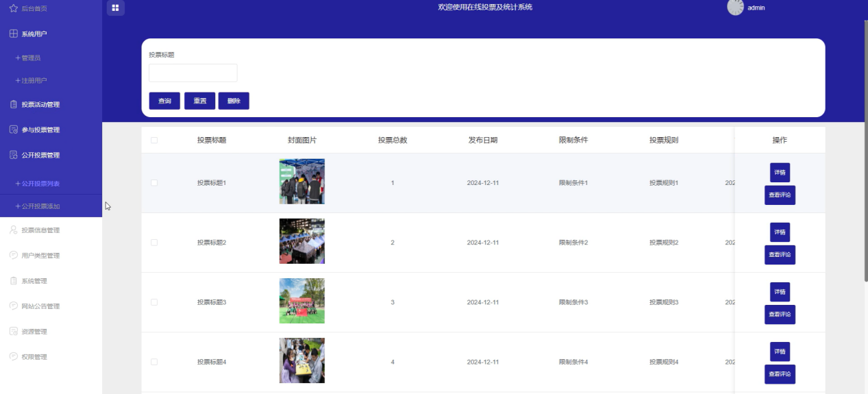
Task: Click the 投票总数 column header
Action: coord(393,140)
